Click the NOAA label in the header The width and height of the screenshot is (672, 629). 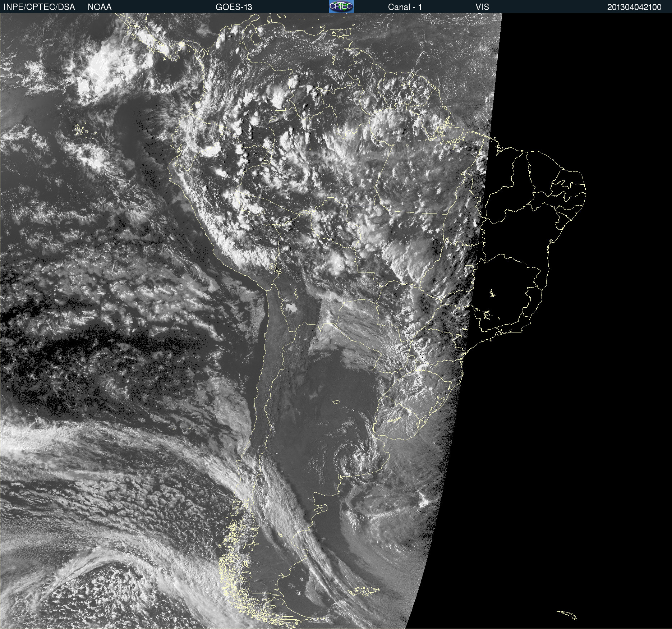coord(100,7)
